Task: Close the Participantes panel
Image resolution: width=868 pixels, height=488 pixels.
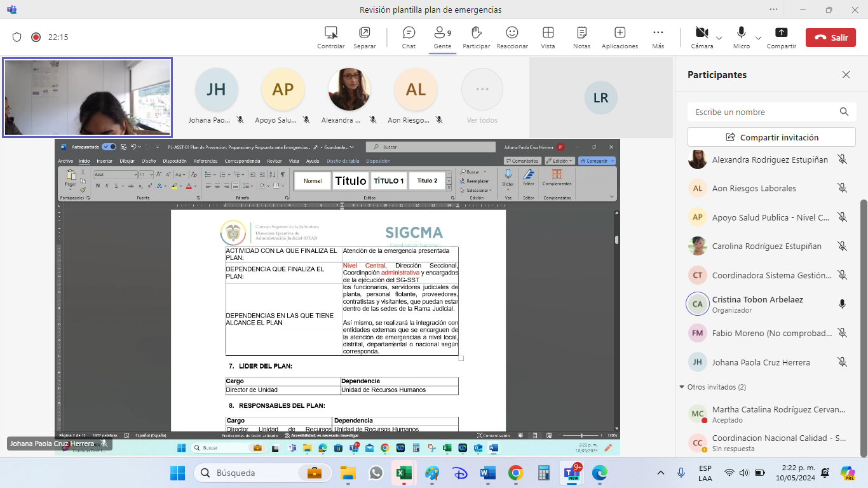Action: pos(846,75)
